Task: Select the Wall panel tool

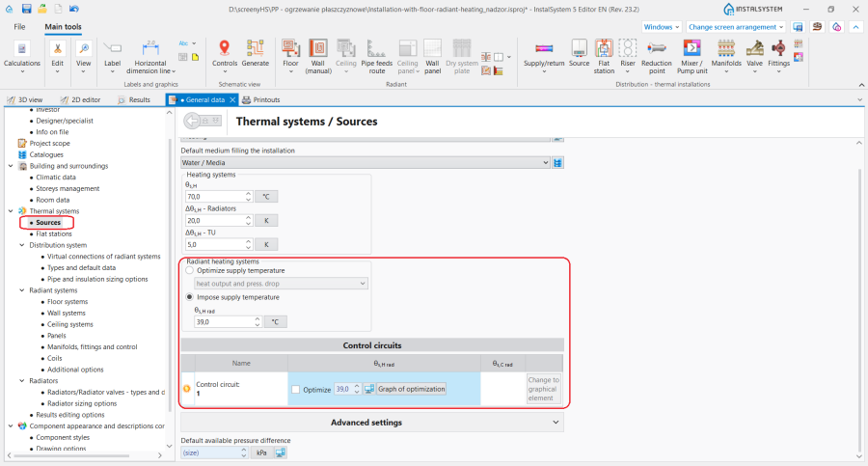Action: point(432,57)
